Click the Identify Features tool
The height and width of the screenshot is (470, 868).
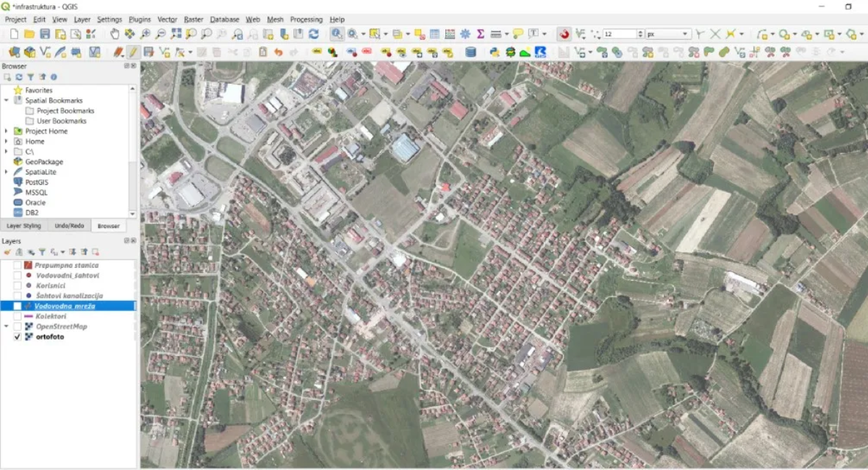337,34
